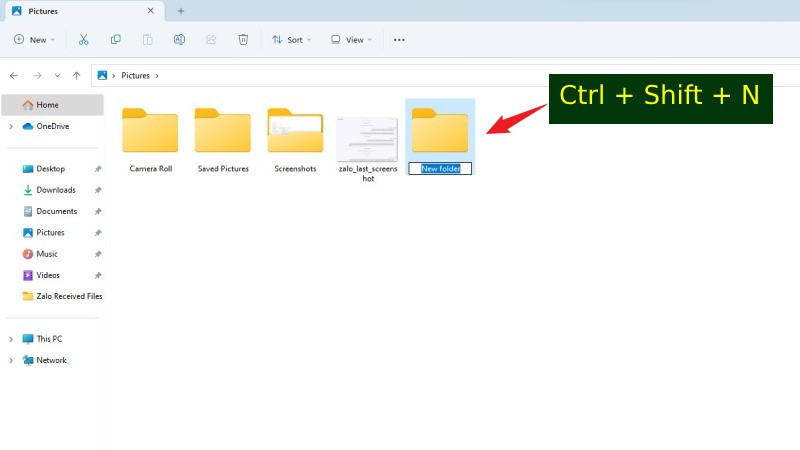Click the pin icon beside Downloads
Image resolution: width=800 pixels, height=450 pixels.
coord(97,190)
